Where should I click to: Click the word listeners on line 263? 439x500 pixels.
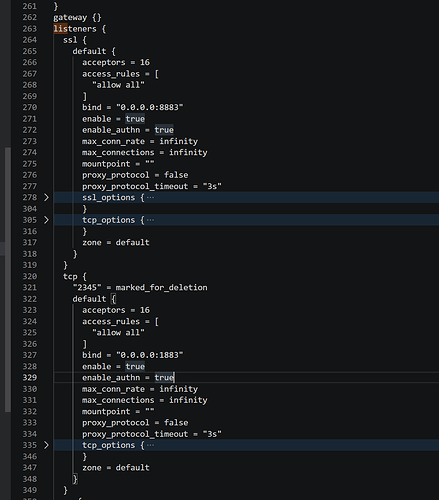pos(75,29)
